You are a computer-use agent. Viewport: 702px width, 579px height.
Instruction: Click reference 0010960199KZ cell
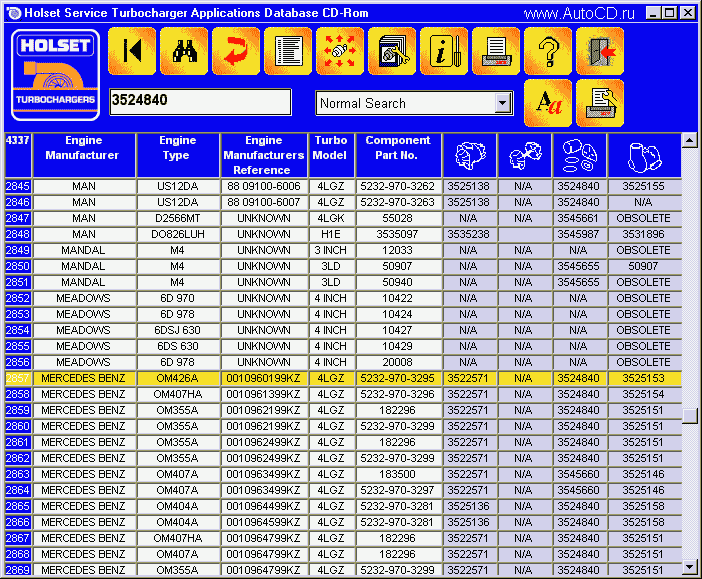(x=264, y=378)
